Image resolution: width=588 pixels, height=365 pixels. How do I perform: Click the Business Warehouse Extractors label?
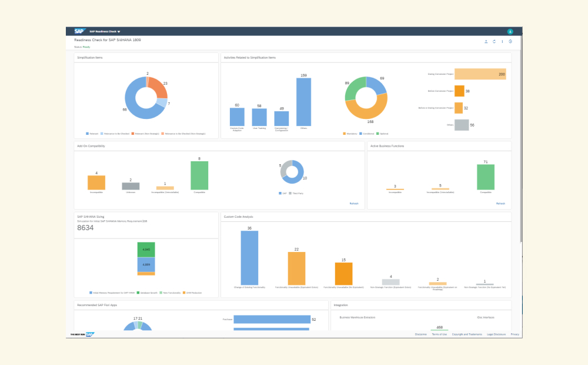(358, 317)
